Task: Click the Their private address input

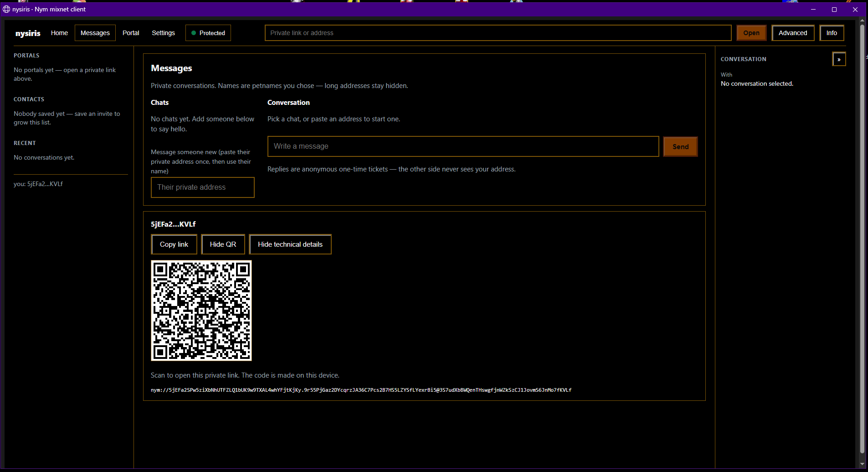Action: point(203,187)
